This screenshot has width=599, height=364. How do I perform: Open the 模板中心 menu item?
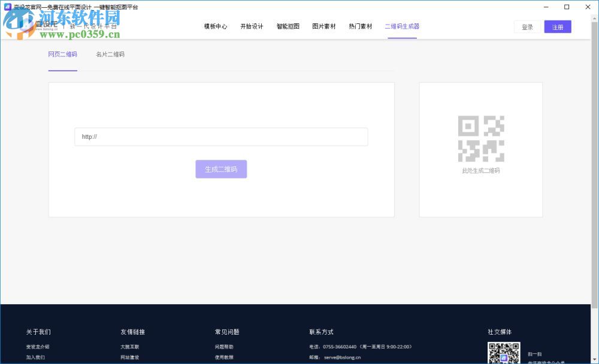215,26
